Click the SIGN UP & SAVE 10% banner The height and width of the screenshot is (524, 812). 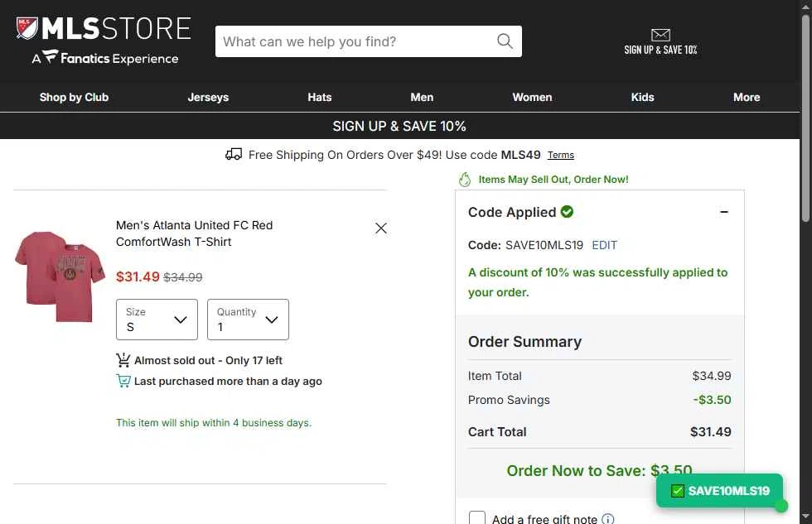[399, 126]
